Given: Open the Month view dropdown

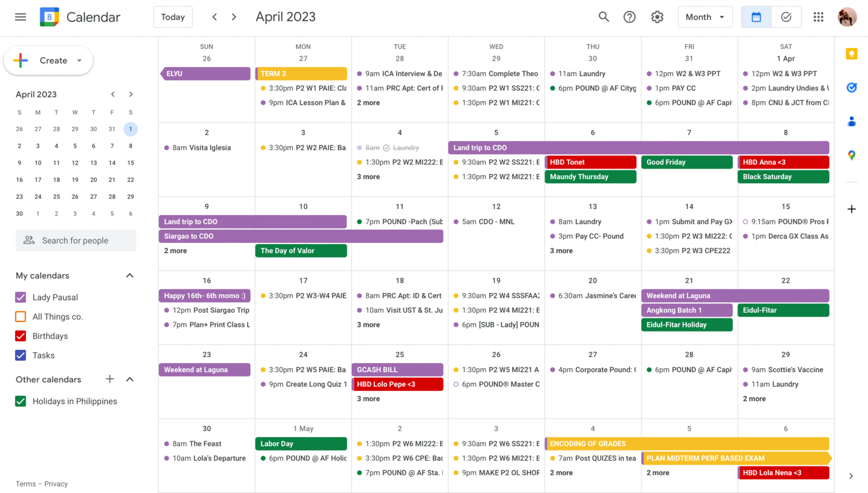Looking at the screenshot, I should pyautogui.click(x=705, y=17).
